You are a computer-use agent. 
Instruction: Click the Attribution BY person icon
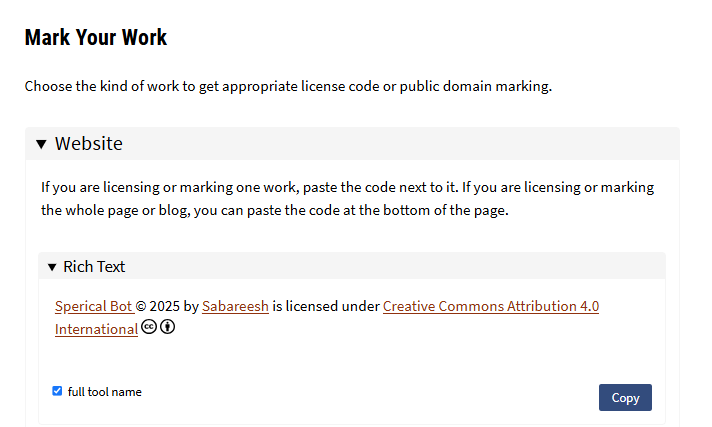click(167, 327)
